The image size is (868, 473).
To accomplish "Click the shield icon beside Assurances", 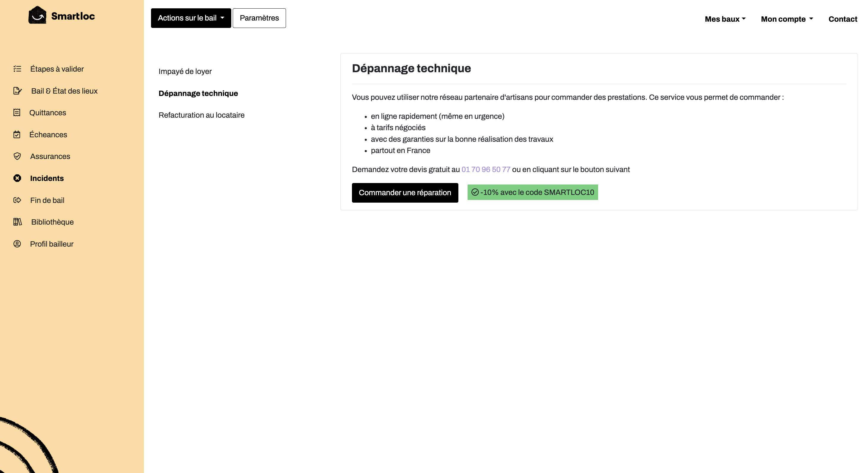I will 17,156.
